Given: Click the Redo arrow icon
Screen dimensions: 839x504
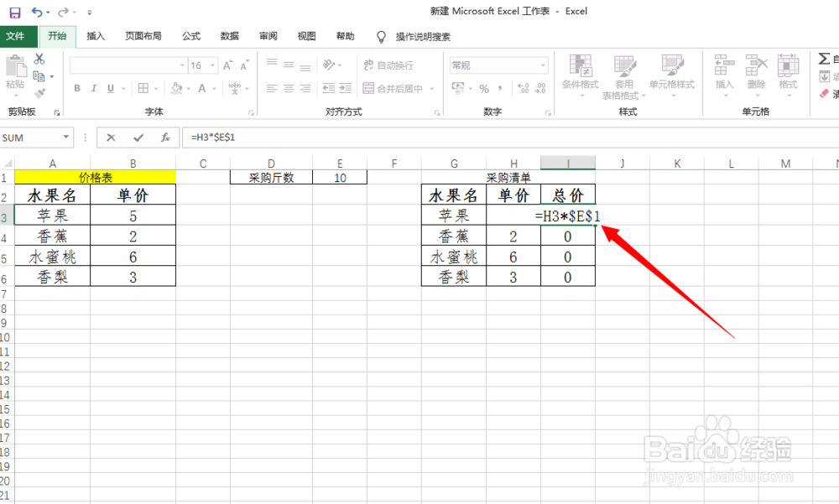Looking at the screenshot, I should [63, 12].
